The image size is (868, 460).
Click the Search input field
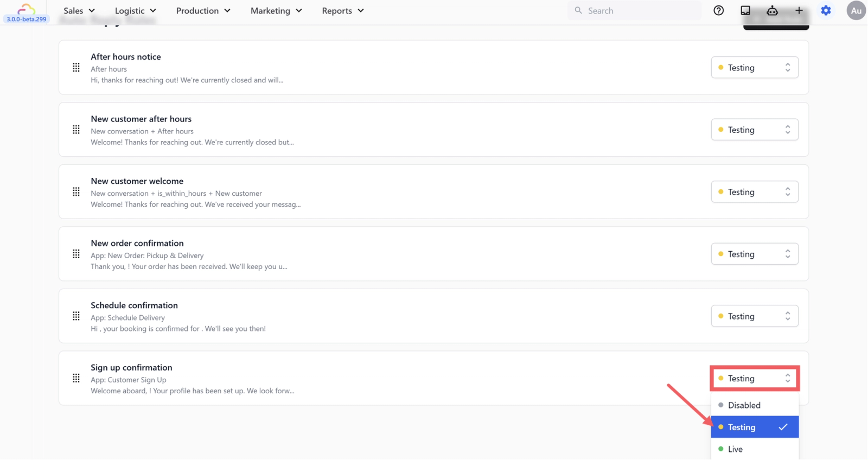pos(634,10)
